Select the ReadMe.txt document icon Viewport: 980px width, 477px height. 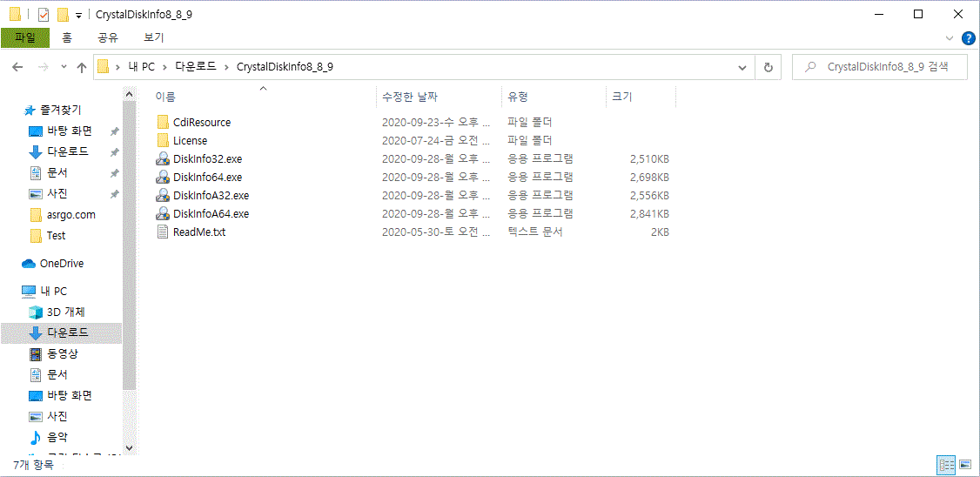click(163, 232)
